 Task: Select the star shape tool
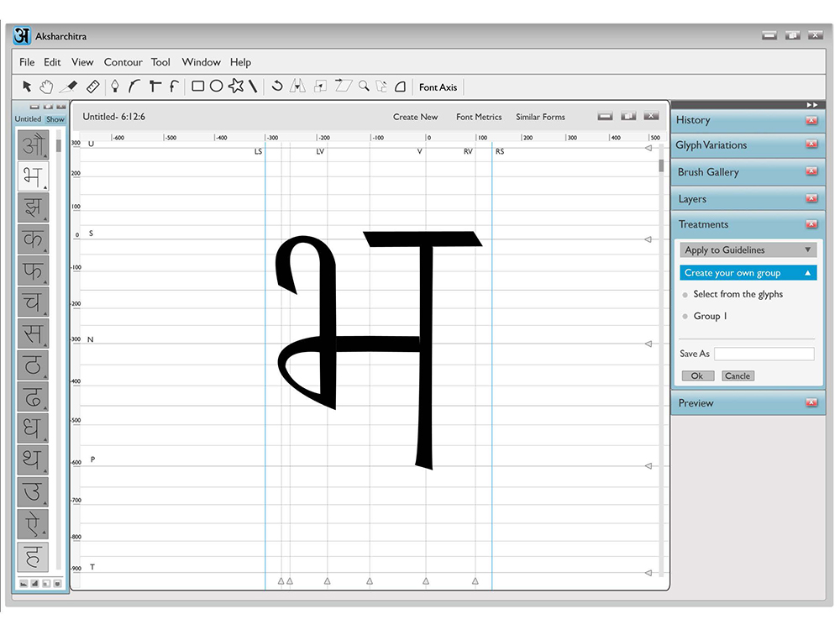236,86
